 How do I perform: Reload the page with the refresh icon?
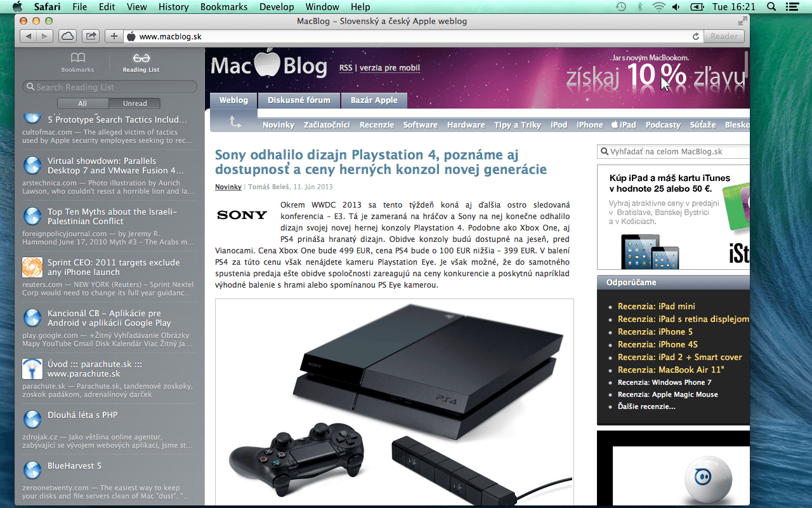pos(695,37)
